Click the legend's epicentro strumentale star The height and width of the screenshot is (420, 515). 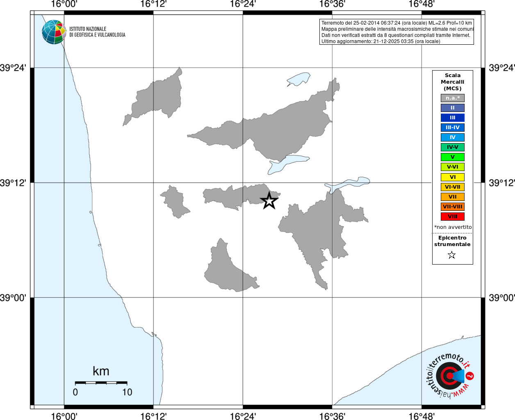tap(452, 255)
